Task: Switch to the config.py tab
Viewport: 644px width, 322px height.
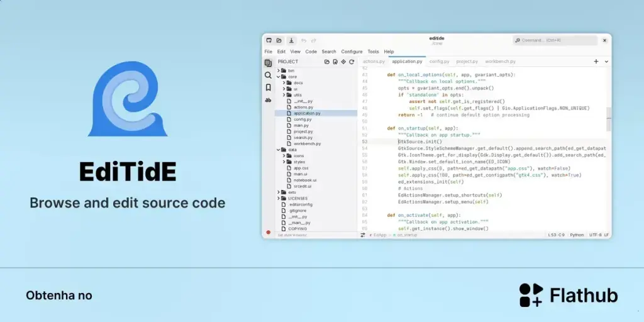Action: coord(440,62)
